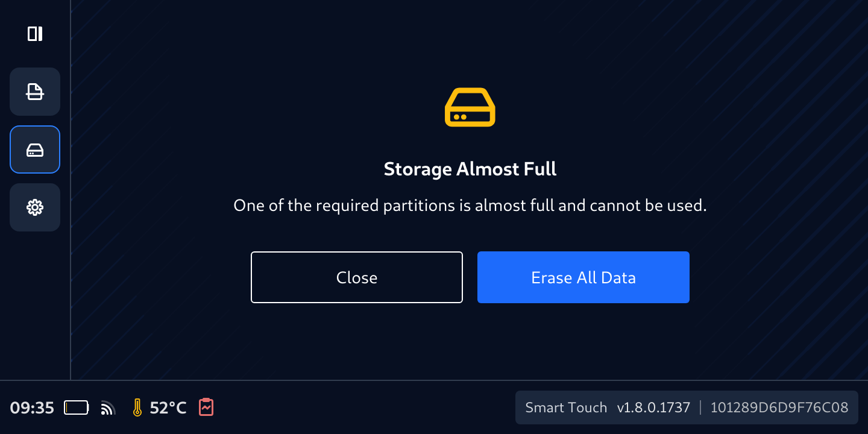Viewport: 868px width, 434px height.
Task: Open settings via the gear icon
Action: pos(35,207)
